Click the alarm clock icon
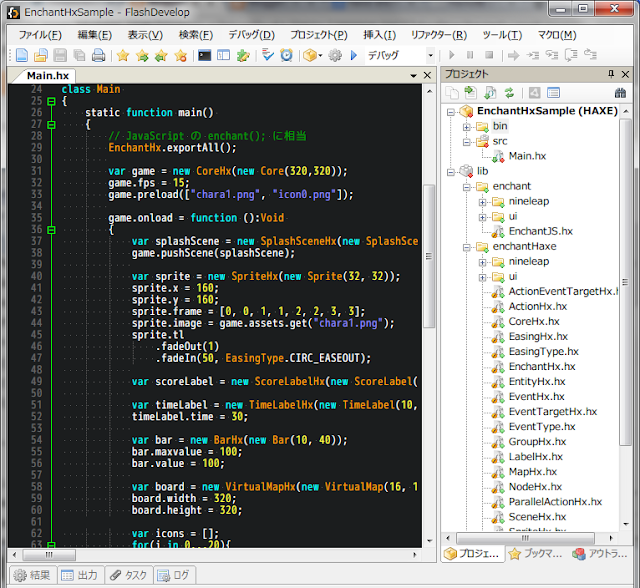 click(x=287, y=55)
